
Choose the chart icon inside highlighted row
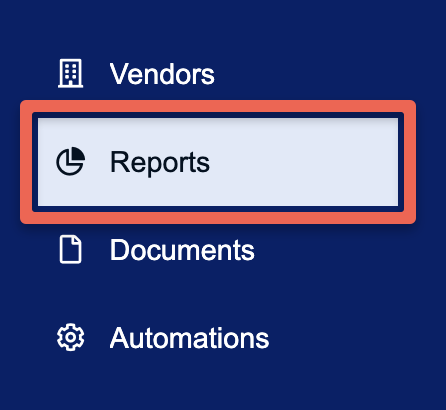[x=70, y=161]
